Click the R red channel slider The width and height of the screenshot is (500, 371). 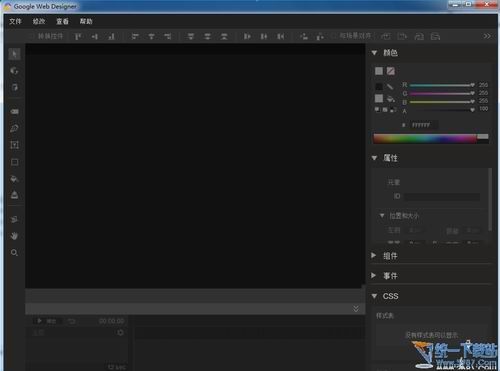[x=442, y=85]
